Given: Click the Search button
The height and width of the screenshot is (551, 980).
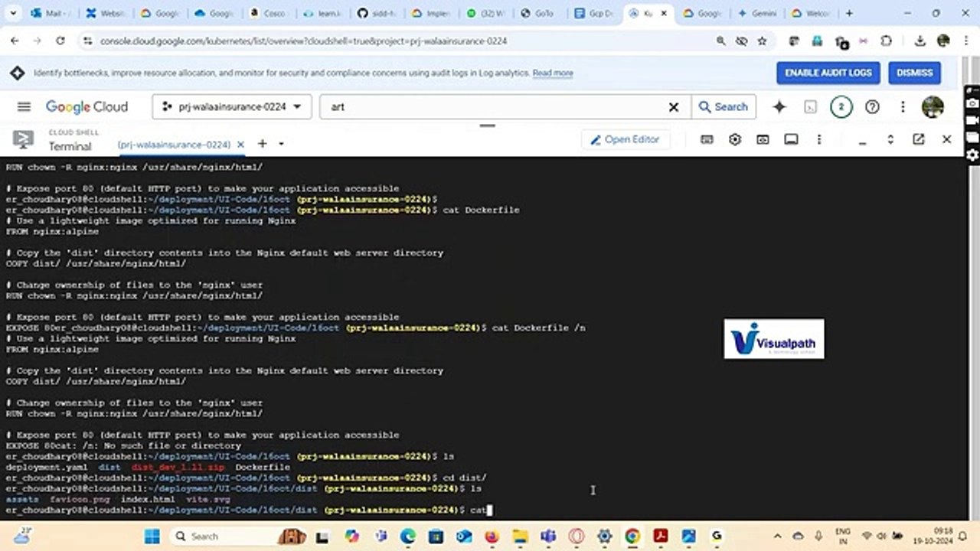Looking at the screenshot, I should pos(724,107).
